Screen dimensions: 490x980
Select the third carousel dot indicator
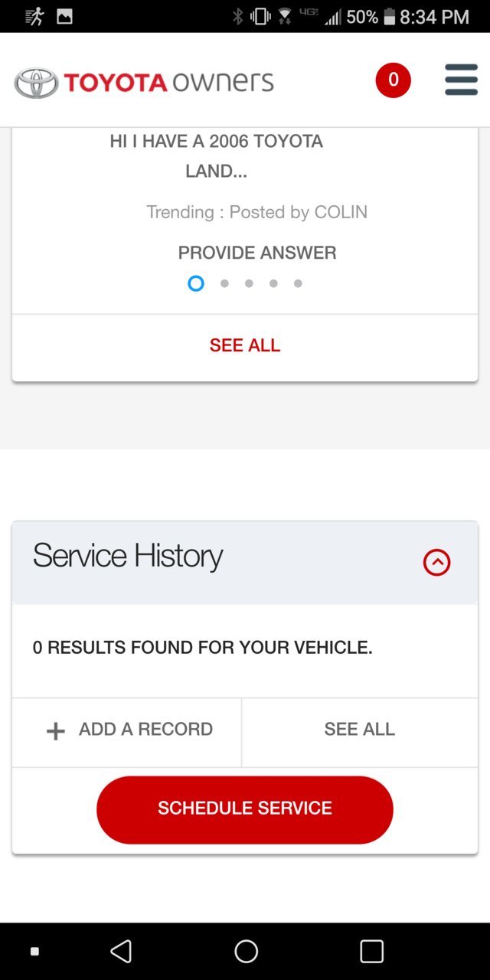pos(249,283)
